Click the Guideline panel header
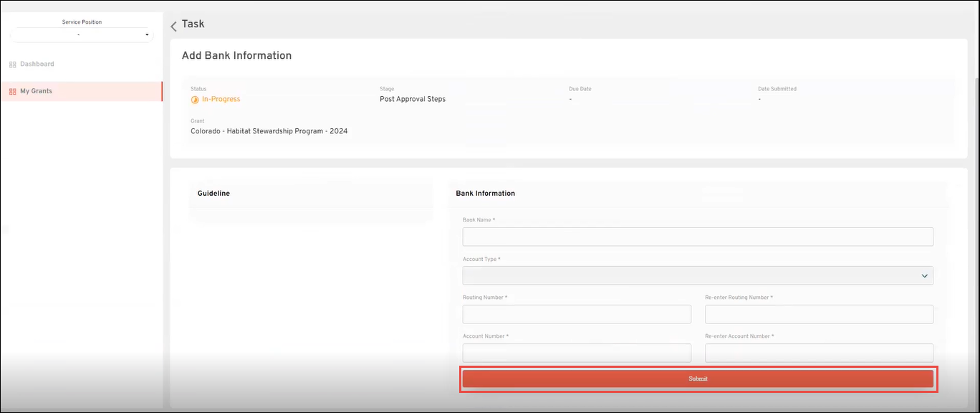980x413 pixels. tap(213, 194)
